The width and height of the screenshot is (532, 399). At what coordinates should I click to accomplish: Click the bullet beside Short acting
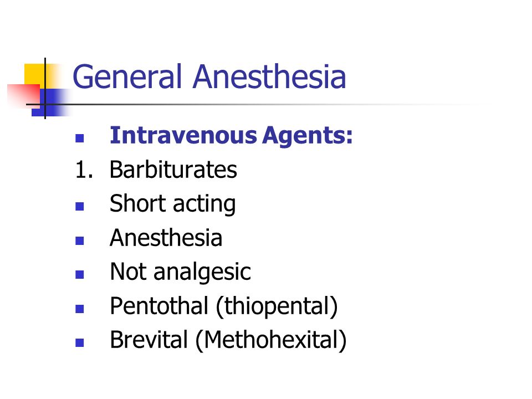click(79, 206)
